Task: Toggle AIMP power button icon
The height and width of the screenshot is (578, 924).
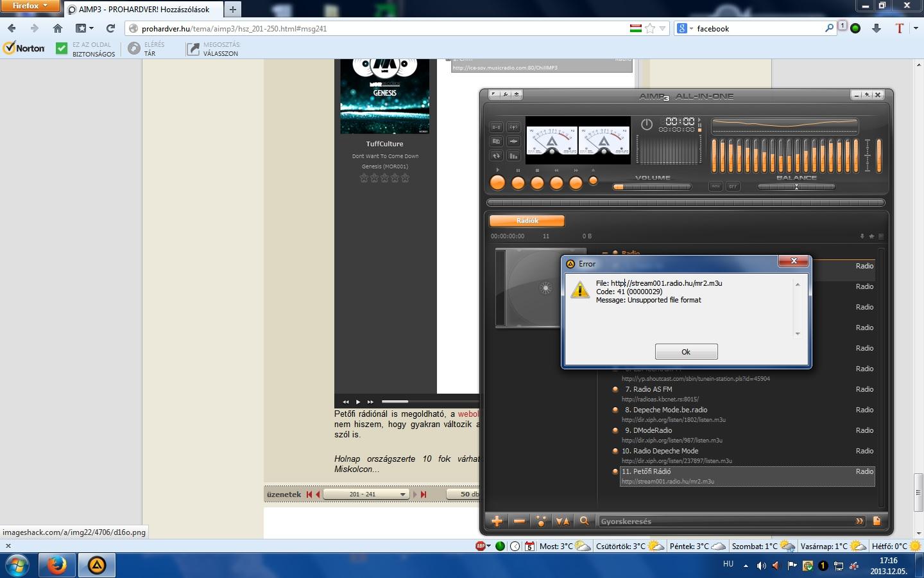Action: click(x=647, y=125)
